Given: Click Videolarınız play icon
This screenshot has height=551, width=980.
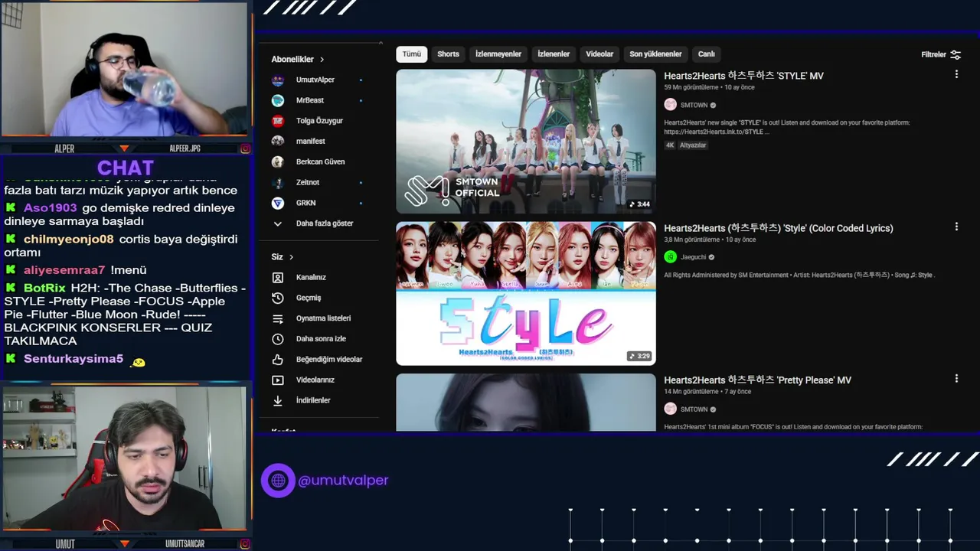Looking at the screenshot, I should coord(278,380).
